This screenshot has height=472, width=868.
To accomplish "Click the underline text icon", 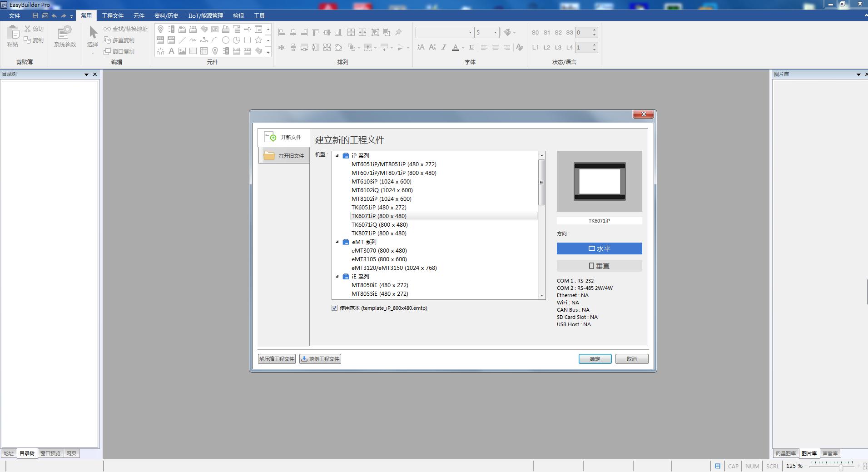I will pyautogui.click(x=471, y=47).
